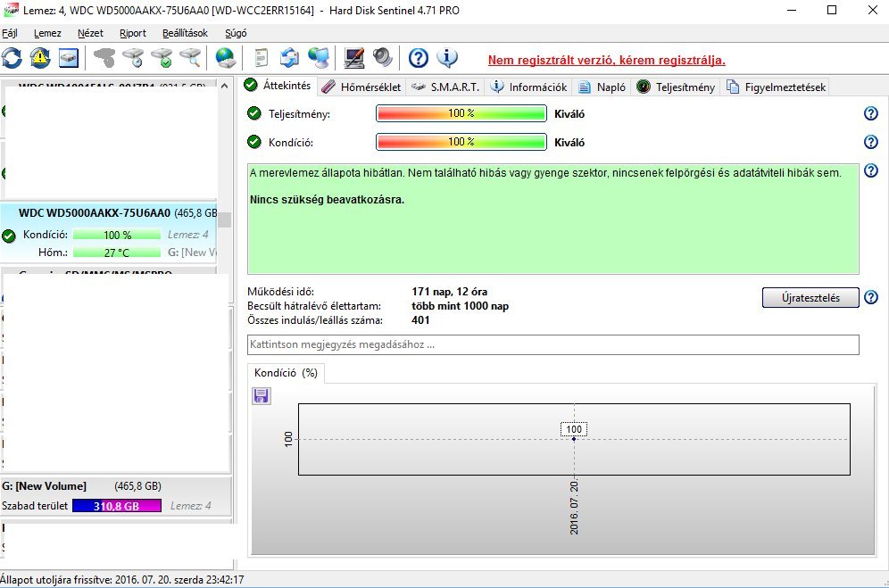The width and height of the screenshot is (889, 588).
Task: Switch to the Hőmérséklet tab
Action: pyautogui.click(x=361, y=87)
